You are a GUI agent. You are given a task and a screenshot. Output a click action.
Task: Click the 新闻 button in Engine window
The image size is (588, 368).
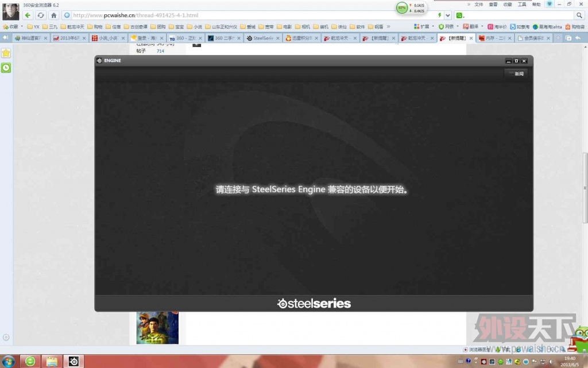pyautogui.click(x=516, y=74)
